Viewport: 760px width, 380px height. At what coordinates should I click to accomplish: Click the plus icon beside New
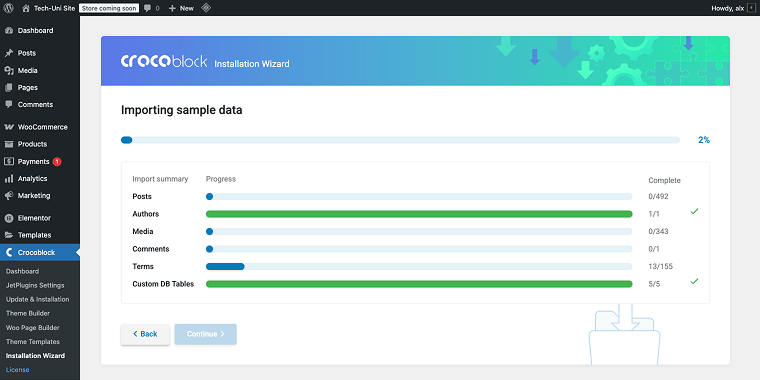(x=172, y=8)
